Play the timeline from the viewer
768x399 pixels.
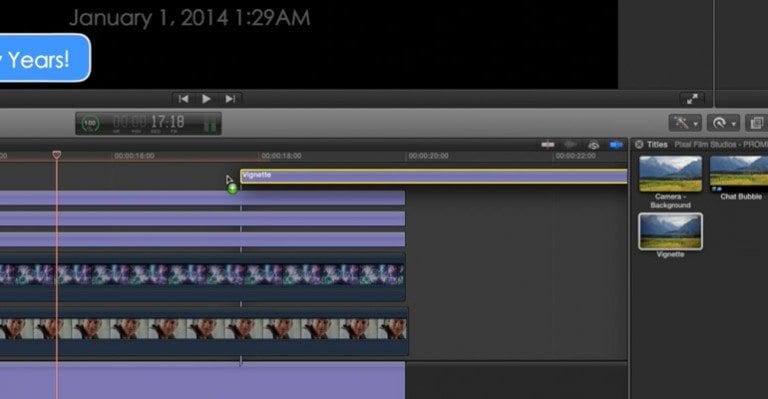(x=206, y=99)
